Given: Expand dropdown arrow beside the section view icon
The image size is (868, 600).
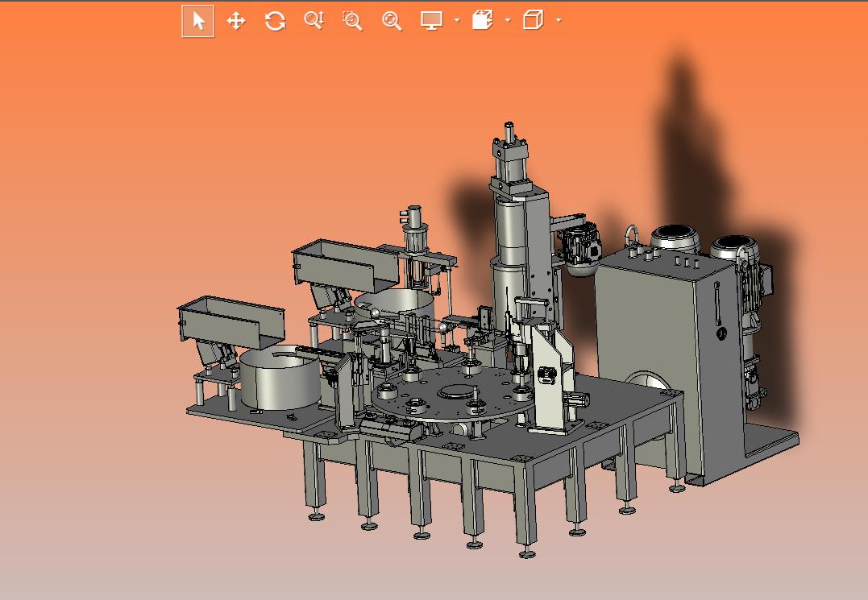Looking at the screenshot, I should tap(508, 20).
